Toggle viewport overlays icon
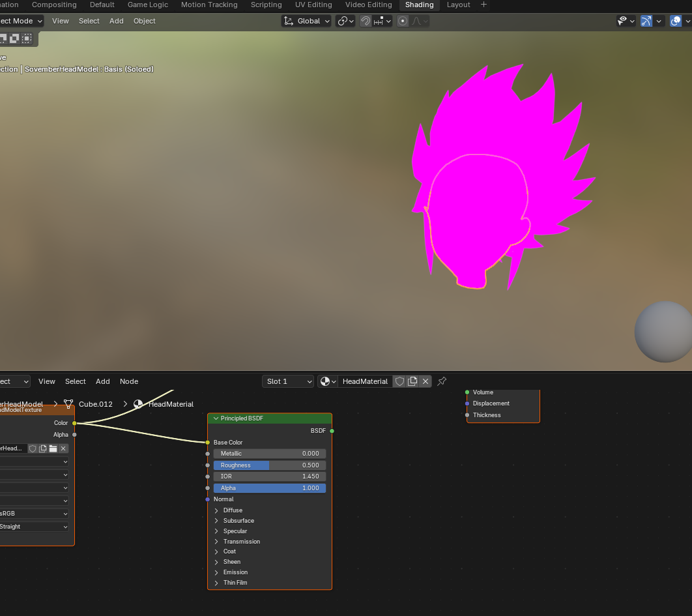 pos(675,21)
